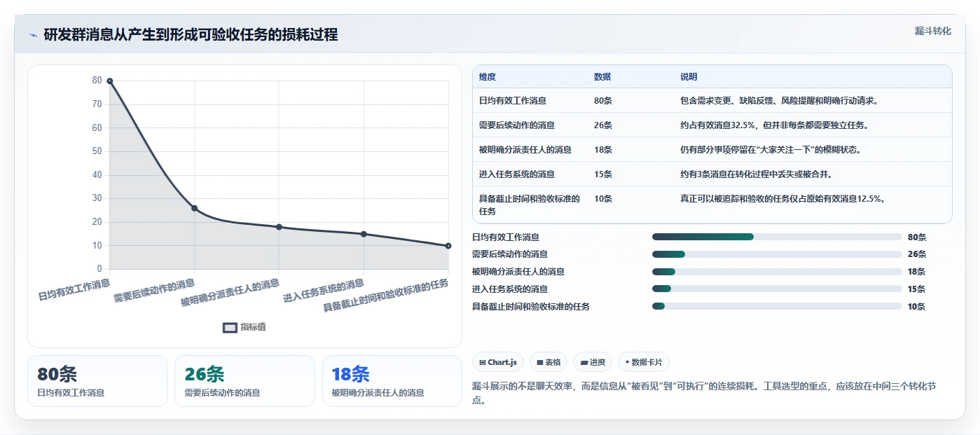Screen dimensions: 980x435
Task: Click the description mentioning 大家关注一下
Action: coord(771,150)
